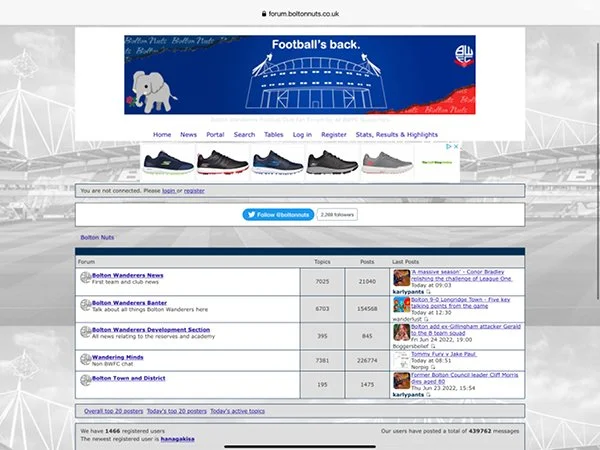The image size is (600, 450).
Task: Open last post about ex-Gillingham attacker Gerald
Action: 466,329
